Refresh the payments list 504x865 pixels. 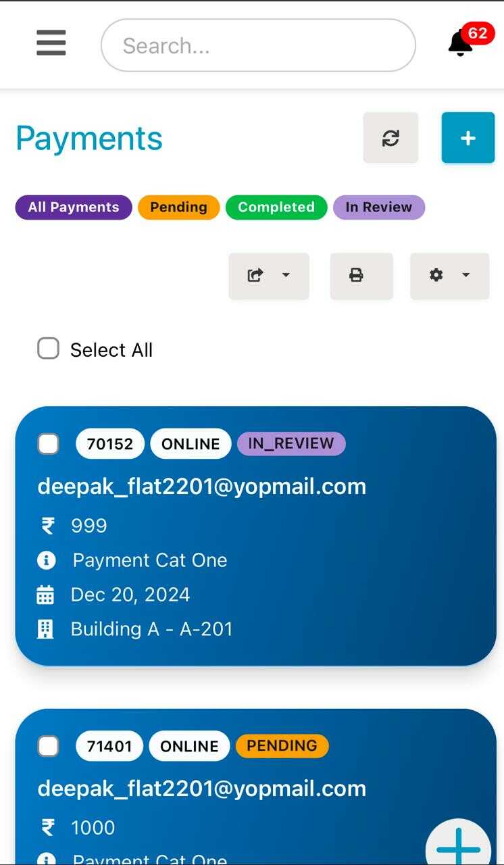(x=390, y=138)
